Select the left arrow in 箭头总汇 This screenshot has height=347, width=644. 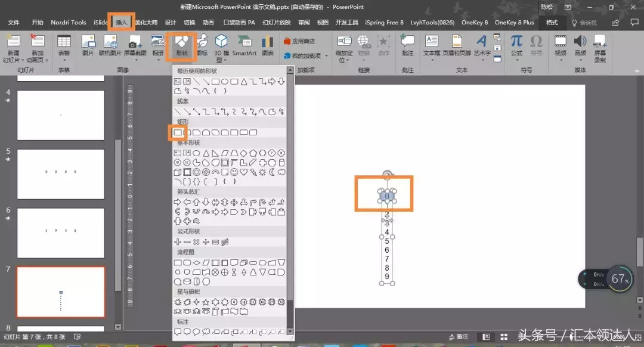tap(187, 202)
